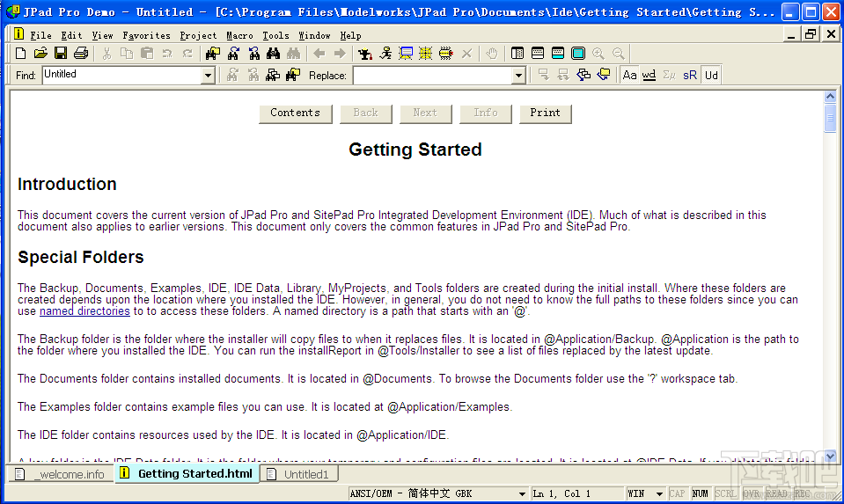Click the vertical scrollbar thumb

(830, 118)
